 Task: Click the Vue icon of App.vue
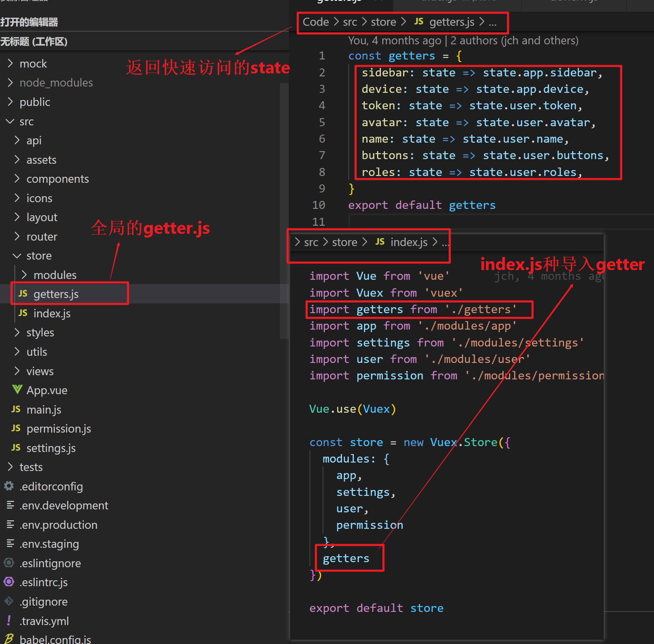[17, 390]
